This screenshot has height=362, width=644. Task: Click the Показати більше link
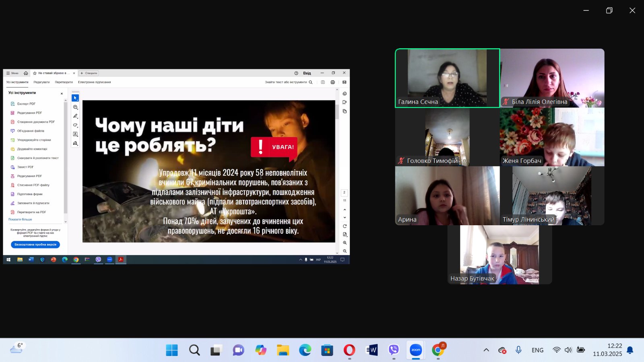(x=20, y=220)
